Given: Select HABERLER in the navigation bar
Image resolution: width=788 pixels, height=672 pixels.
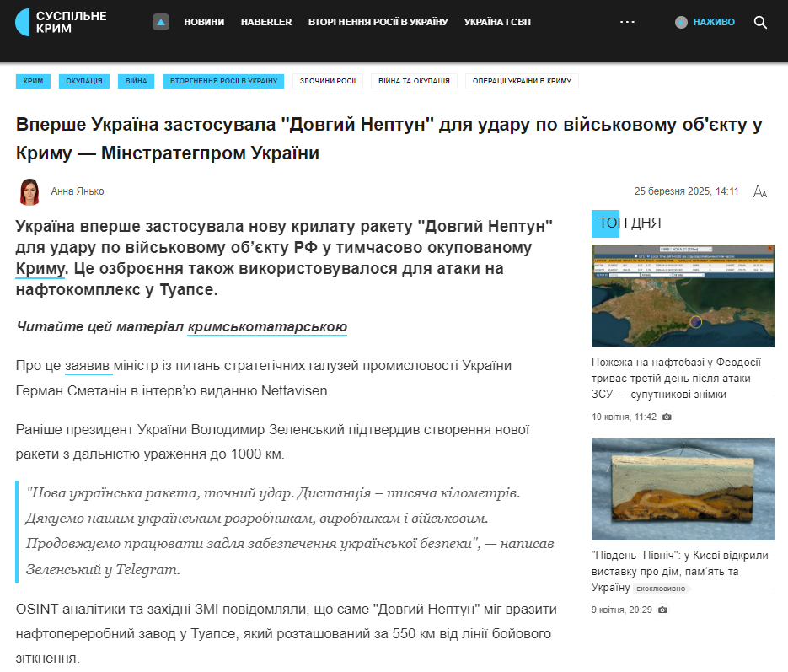Looking at the screenshot, I should [267, 23].
